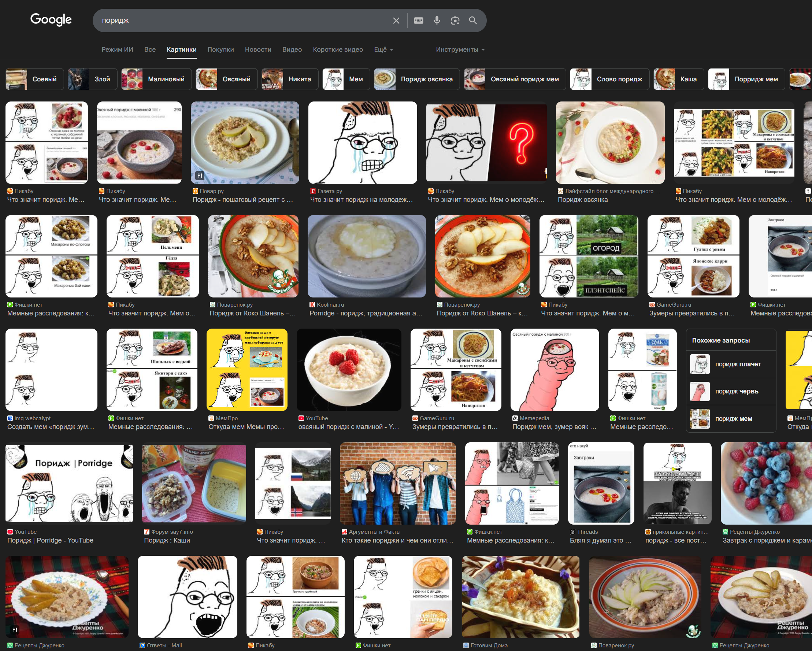Open search by image camera icon

click(x=455, y=21)
